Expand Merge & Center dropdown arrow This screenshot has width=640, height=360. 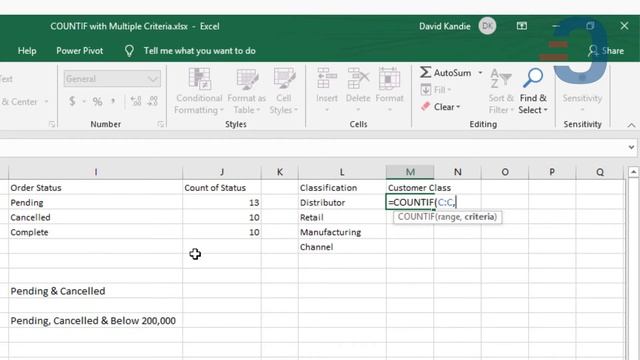(47, 102)
